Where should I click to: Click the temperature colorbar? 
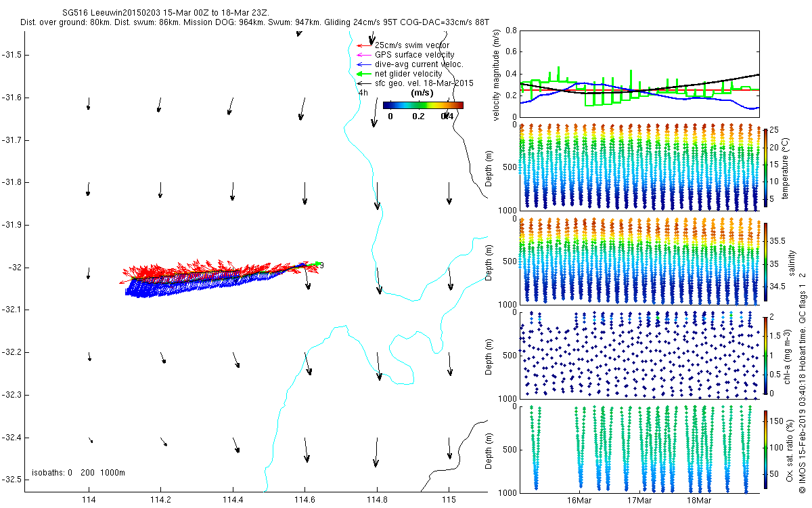[x=765, y=168]
